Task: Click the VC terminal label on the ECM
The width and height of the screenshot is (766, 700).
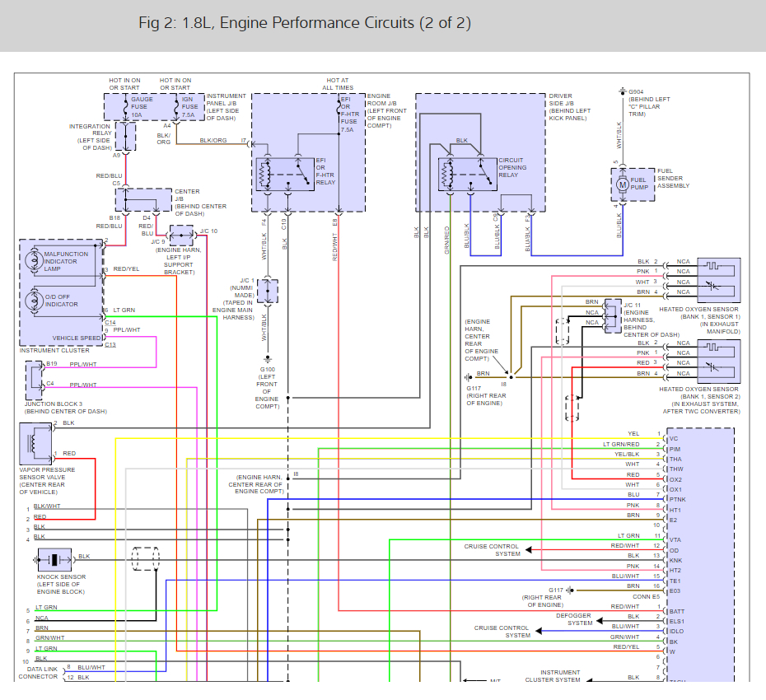Action: [674, 439]
